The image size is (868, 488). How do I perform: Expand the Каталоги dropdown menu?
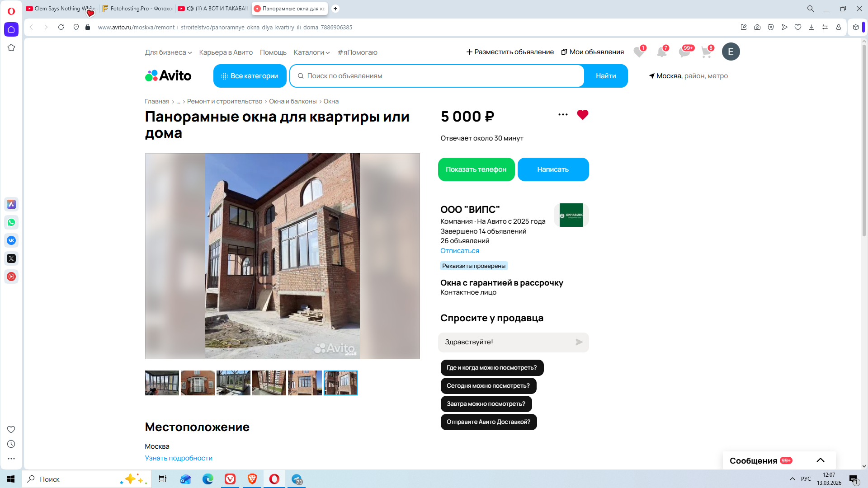(311, 52)
